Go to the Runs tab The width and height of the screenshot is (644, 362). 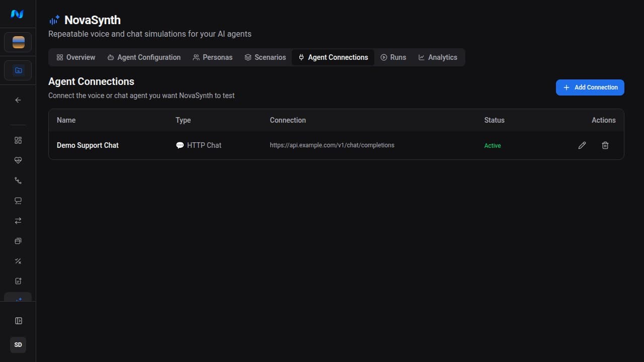click(393, 57)
